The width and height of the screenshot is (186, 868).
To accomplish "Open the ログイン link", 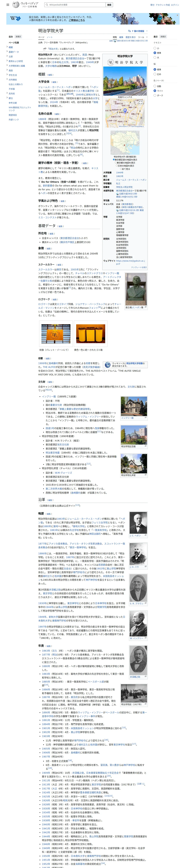I will click(175, 5).
